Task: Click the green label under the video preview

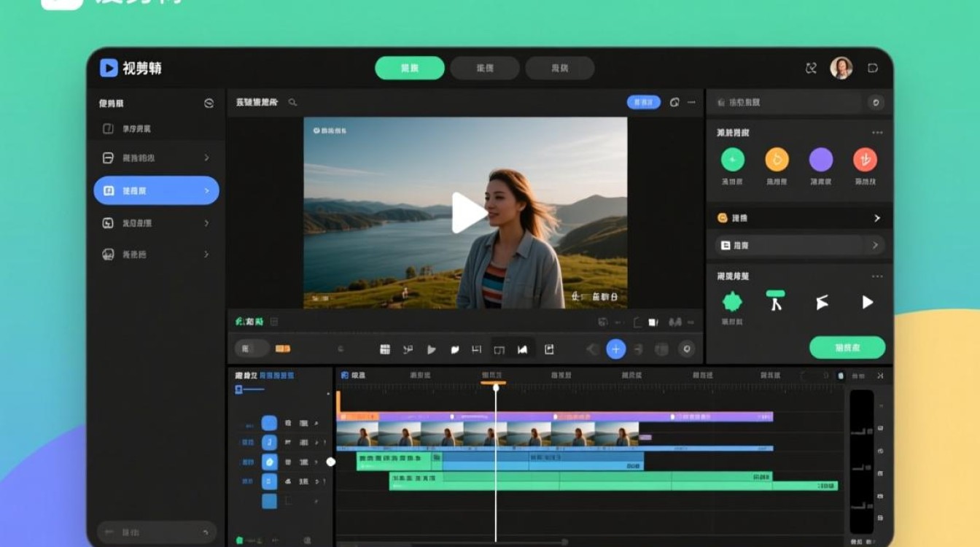Action: coord(249,322)
